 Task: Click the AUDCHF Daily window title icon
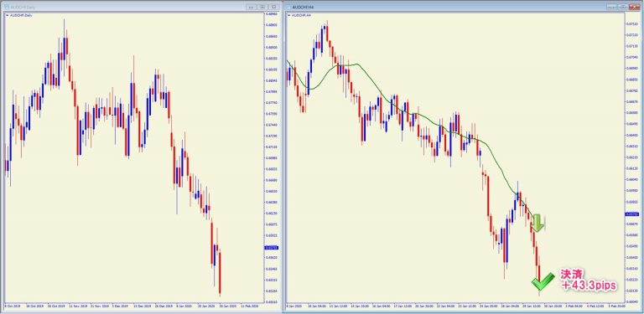[7, 7]
